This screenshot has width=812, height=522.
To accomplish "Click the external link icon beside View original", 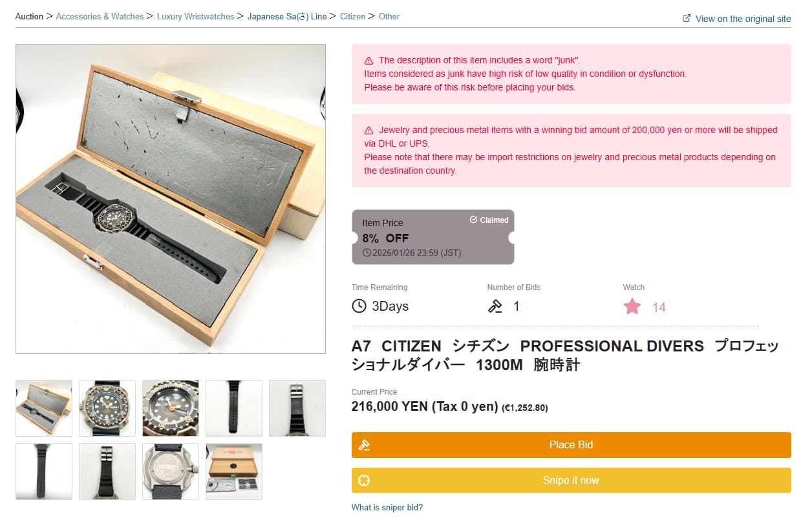I will pyautogui.click(x=687, y=19).
